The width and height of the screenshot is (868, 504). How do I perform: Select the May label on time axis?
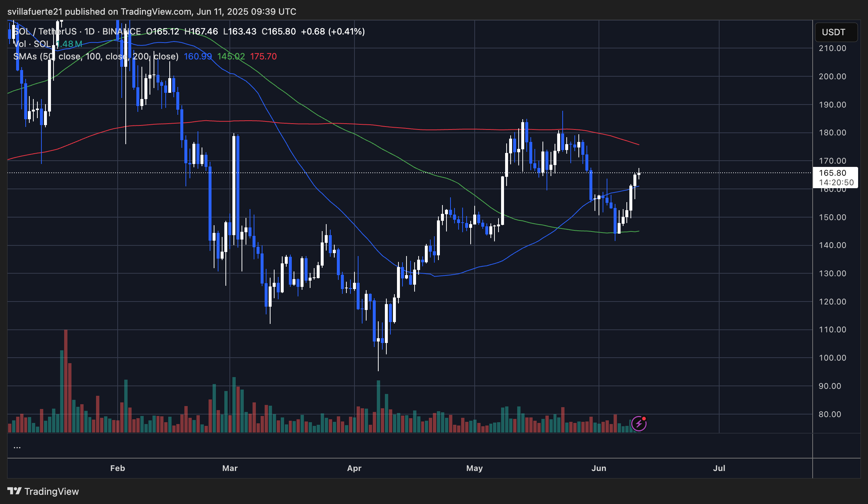(x=474, y=468)
